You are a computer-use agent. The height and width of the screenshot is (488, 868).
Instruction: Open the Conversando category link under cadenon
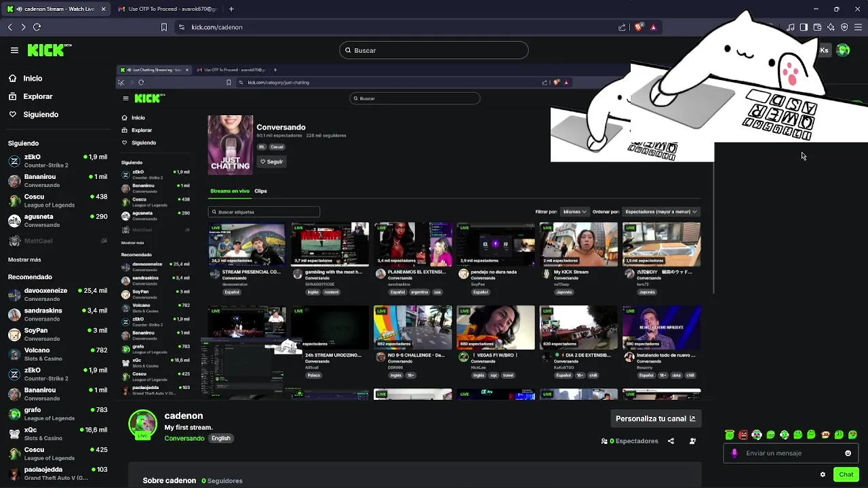184,439
